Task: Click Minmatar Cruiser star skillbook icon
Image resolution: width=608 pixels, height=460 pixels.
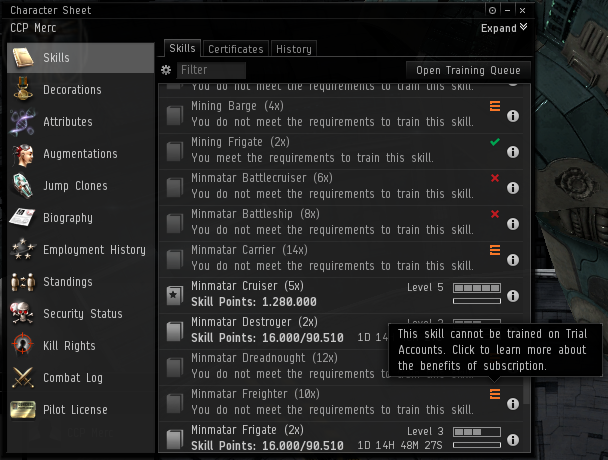Action: (x=174, y=296)
